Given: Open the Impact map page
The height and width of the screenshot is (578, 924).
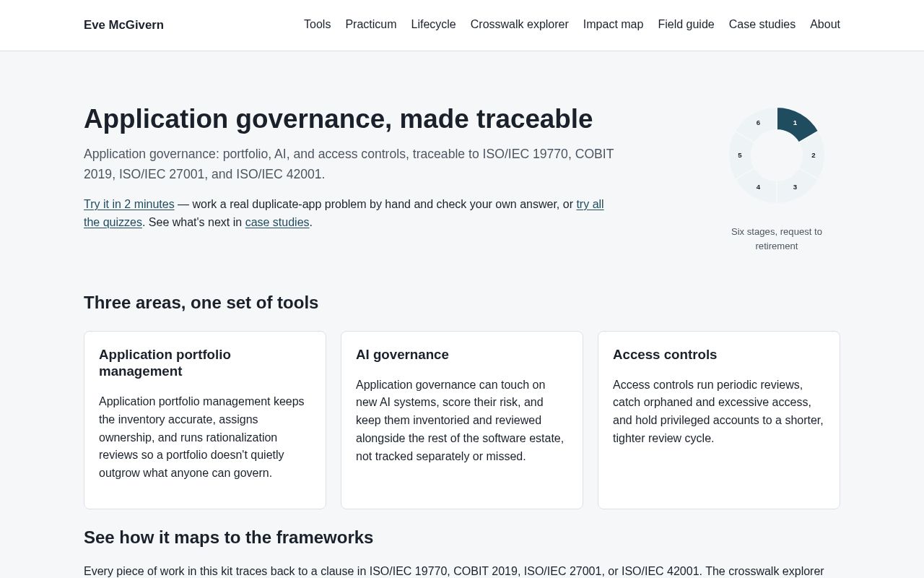Looking at the screenshot, I should click(613, 25).
